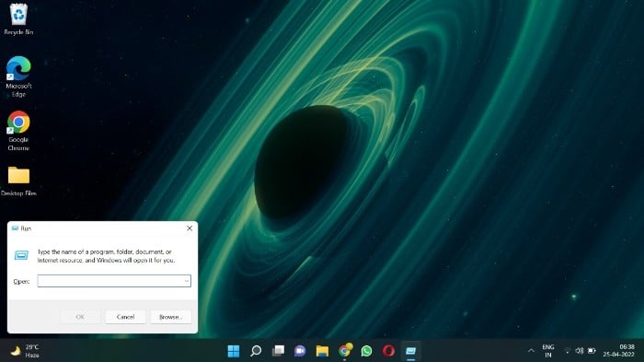Open the volume speaker tray icon
The height and width of the screenshot is (362, 644).
pos(579,351)
